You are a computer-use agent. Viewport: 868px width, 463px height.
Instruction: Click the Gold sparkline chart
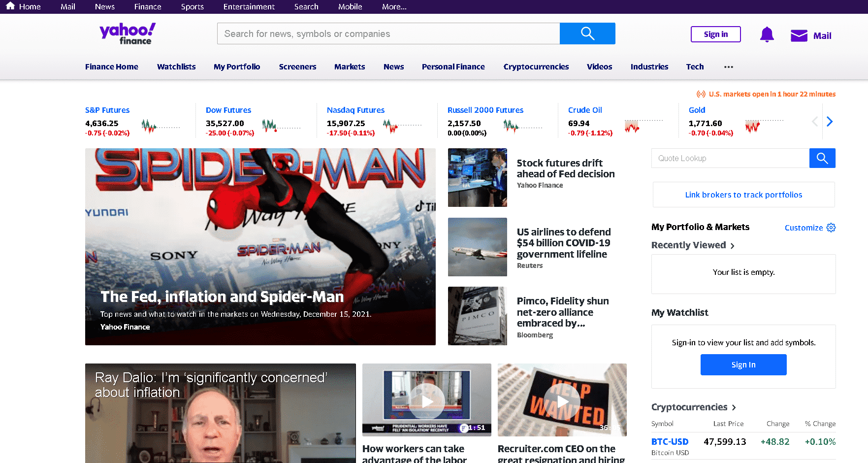pyautogui.click(x=764, y=127)
